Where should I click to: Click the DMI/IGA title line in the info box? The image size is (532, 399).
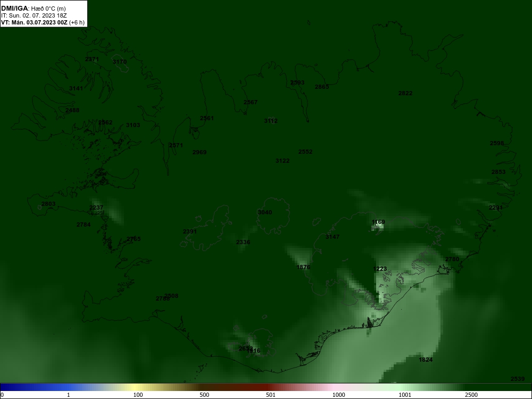[x=33, y=9]
